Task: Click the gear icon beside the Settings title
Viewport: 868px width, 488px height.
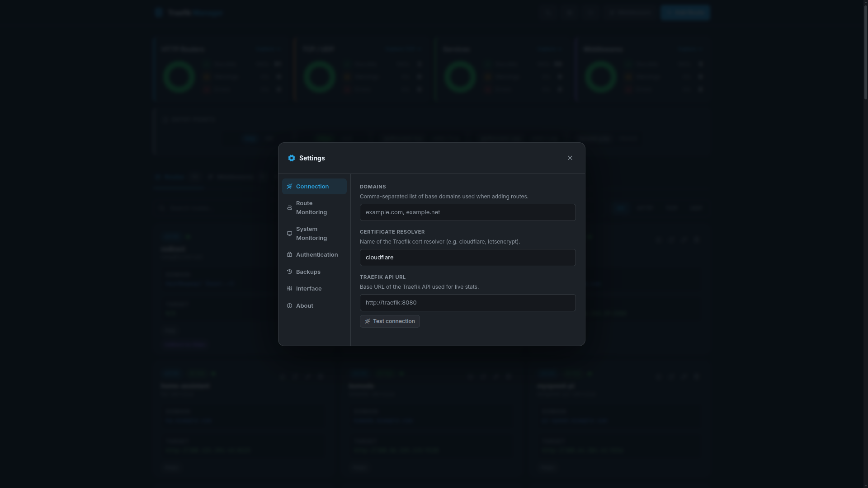Action: [x=292, y=158]
